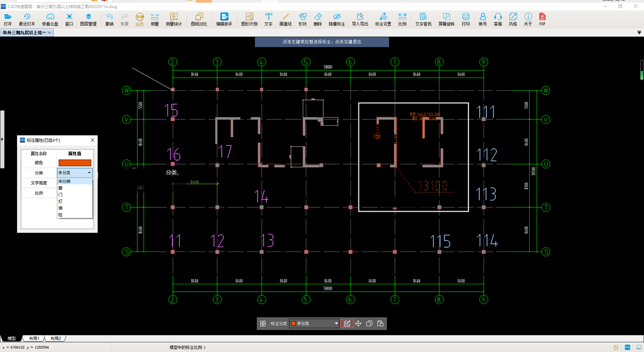Click the 撤销 undo button
The image size is (644, 352).
(x=109, y=20)
